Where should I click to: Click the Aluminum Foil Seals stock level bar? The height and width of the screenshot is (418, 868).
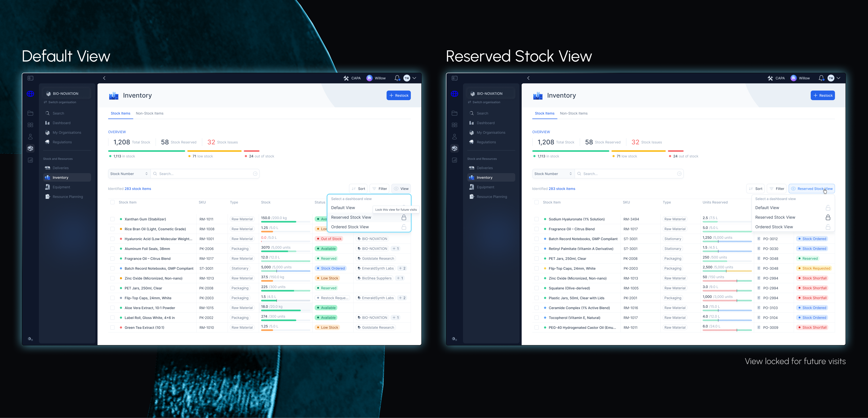pyautogui.click(x=285, y=251)
